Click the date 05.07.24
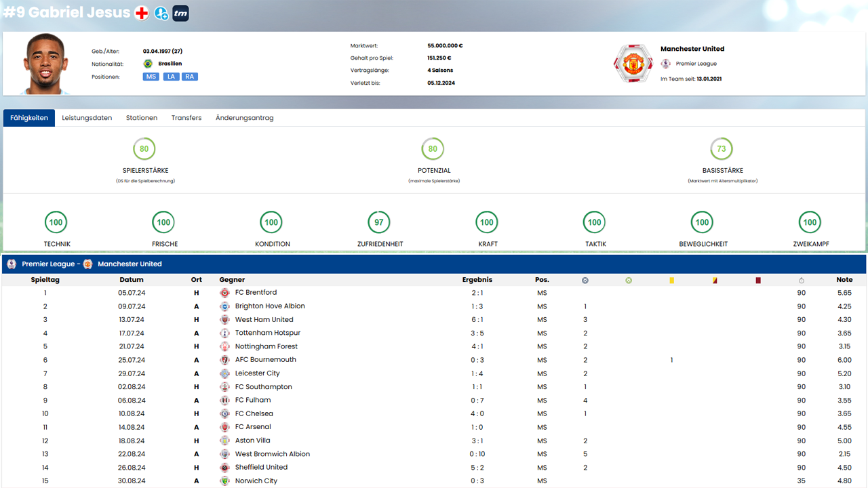Image resolution: width=868 pixels, height=488 pixels. (132, 293)
